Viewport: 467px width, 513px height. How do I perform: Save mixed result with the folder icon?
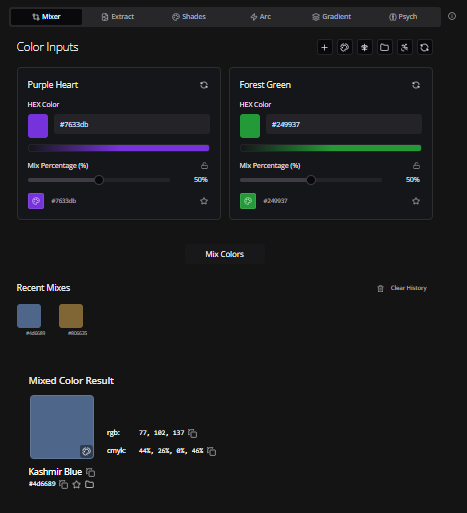point(89,484)
